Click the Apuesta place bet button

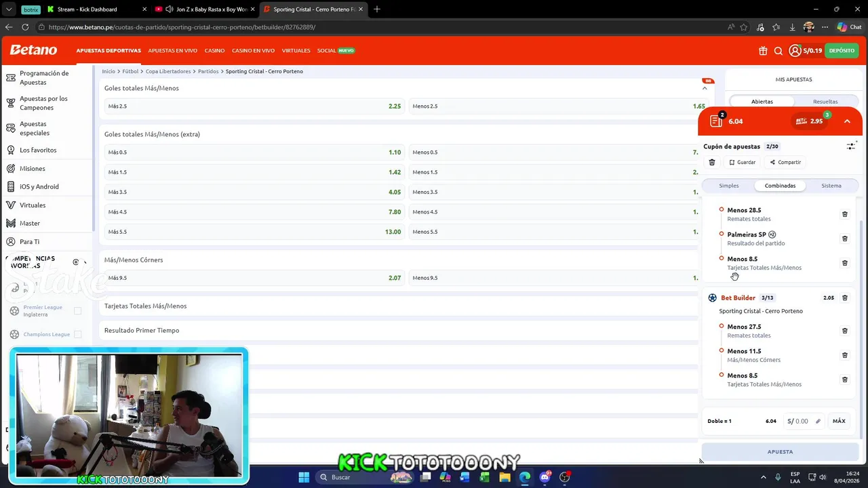tap(780, 452)
